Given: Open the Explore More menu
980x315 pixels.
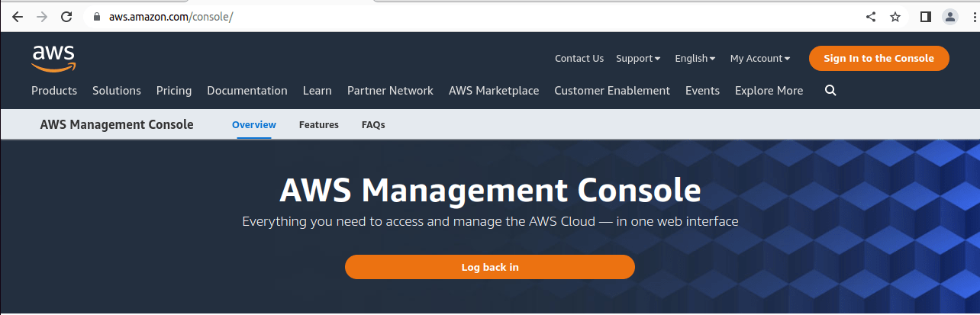Looking at the screenshot, I should click(x=769, y=90).
